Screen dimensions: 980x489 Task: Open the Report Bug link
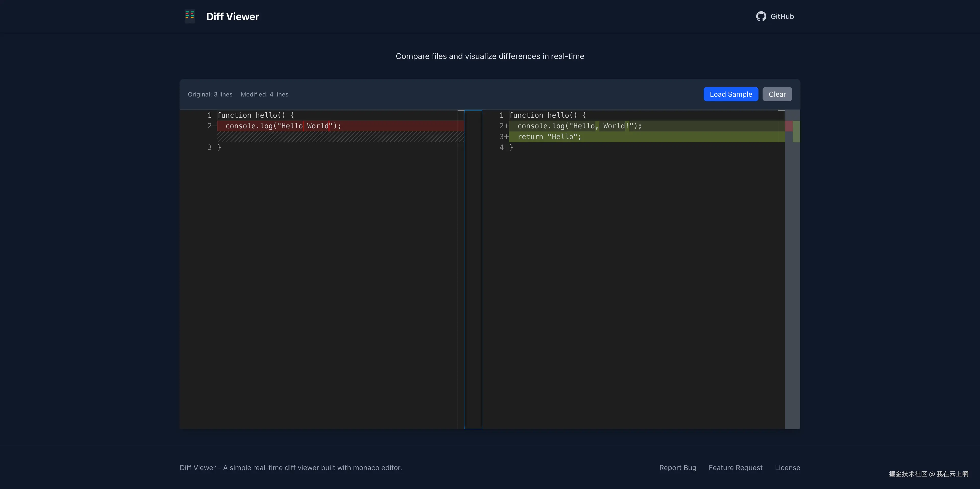pos(678,468)
